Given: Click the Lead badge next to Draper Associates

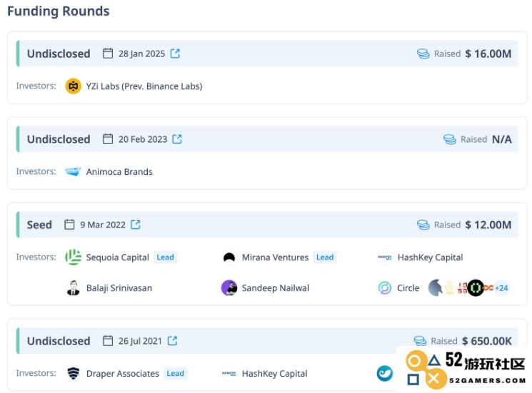Looking at the screenshot, I should tap(175, 373).
